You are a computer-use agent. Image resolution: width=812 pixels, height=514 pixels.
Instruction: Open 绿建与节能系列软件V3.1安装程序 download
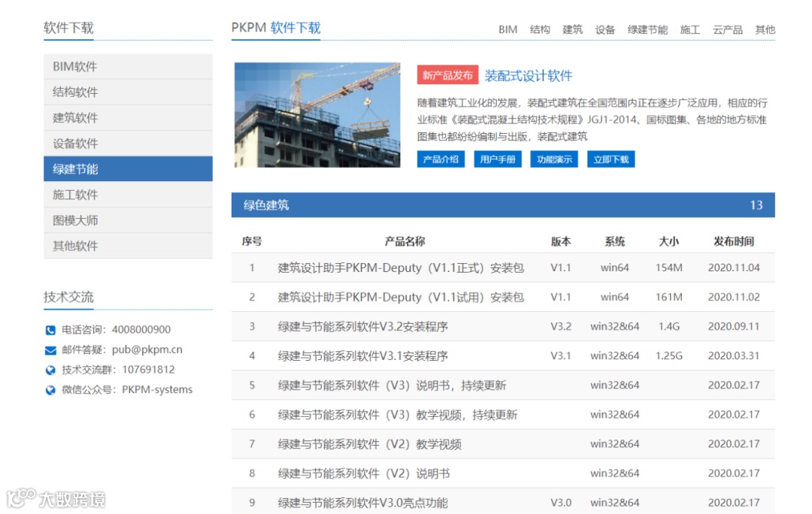coord(362,356)
